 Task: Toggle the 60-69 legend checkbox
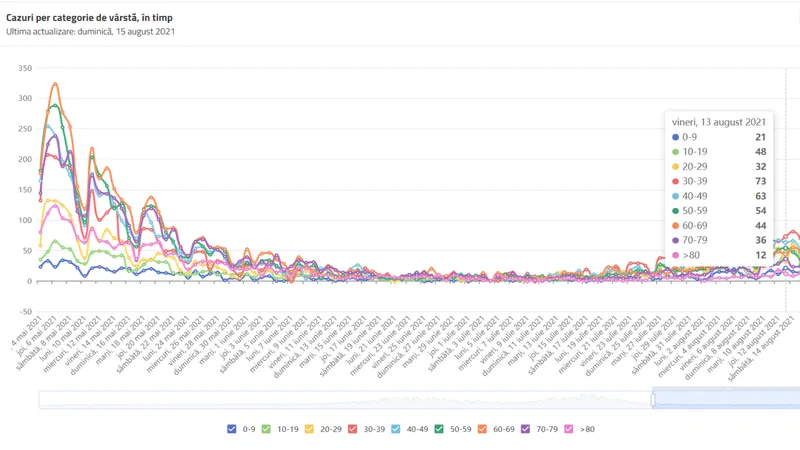tap(482, 429)
